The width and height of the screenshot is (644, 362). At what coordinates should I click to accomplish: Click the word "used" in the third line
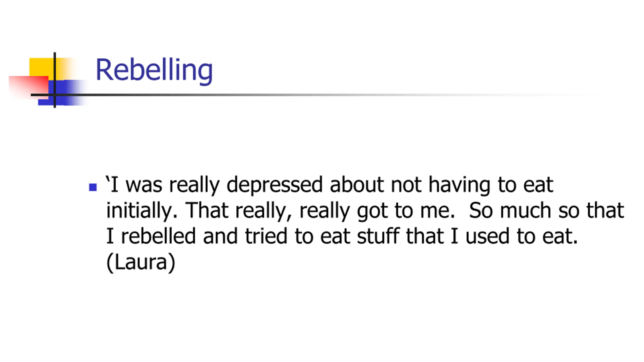[x=488, y=236]
